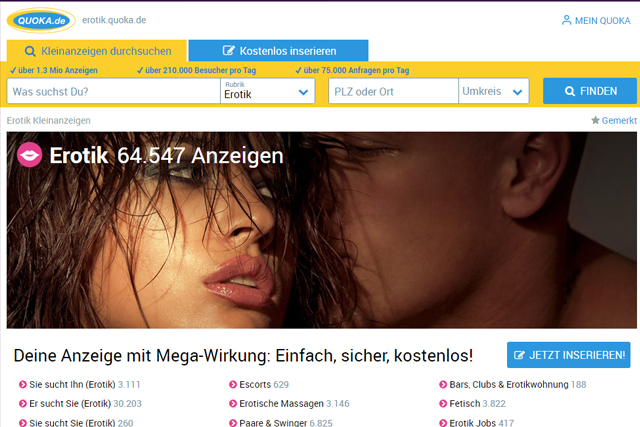Screen dimensions: 640x427
Task: Click the Deine Anzeige mit Mega-Wirkung headline
Action: click(x=243, y=356)
